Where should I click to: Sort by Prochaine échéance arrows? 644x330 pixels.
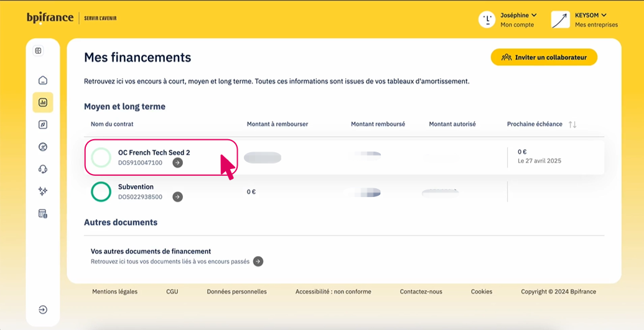coord(572,124)
